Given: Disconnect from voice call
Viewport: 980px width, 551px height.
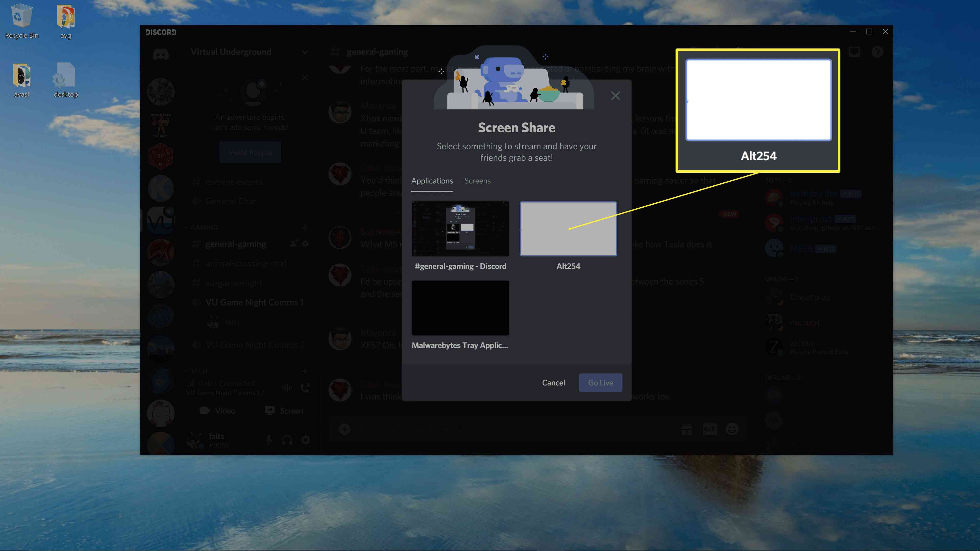Looking at the screenshot, I should point(305,387).
